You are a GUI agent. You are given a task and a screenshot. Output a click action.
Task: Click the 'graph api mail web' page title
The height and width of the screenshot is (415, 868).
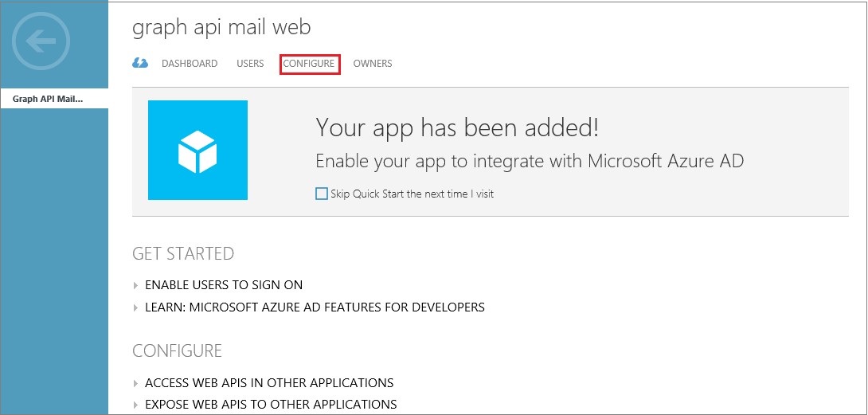[x=221, y=28]
